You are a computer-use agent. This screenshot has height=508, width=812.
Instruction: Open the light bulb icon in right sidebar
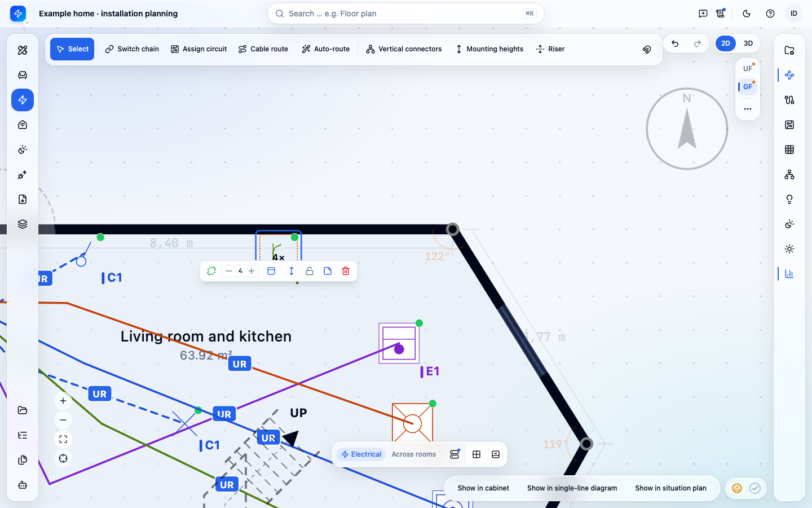(789, 199)
